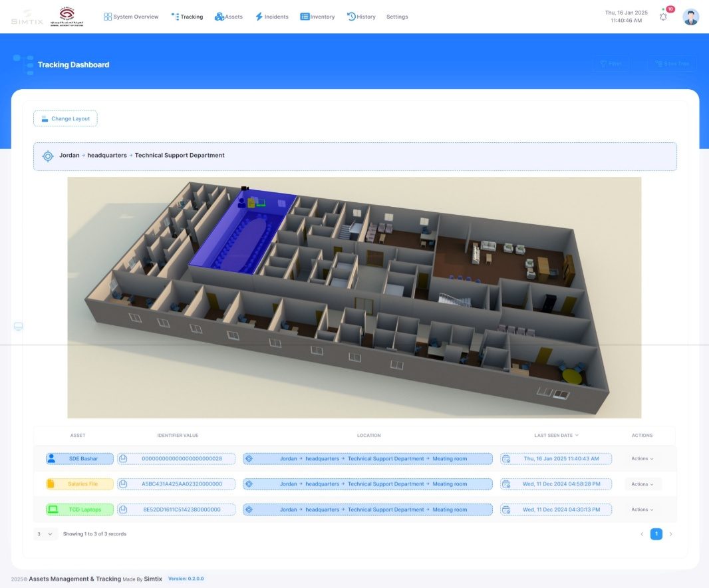Click the Change Layout button
Screen dimensions: 709x588
pos(65,118)
